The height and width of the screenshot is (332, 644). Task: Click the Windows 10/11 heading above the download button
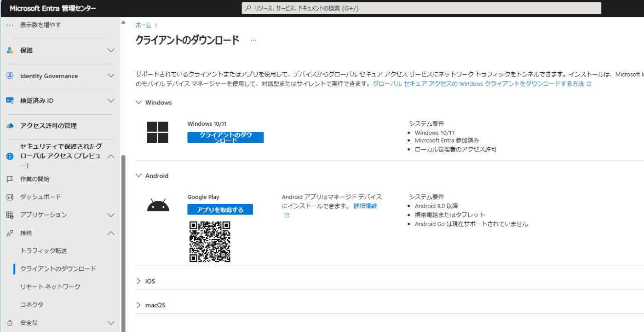pyautogui.click(x=207, y=123)
